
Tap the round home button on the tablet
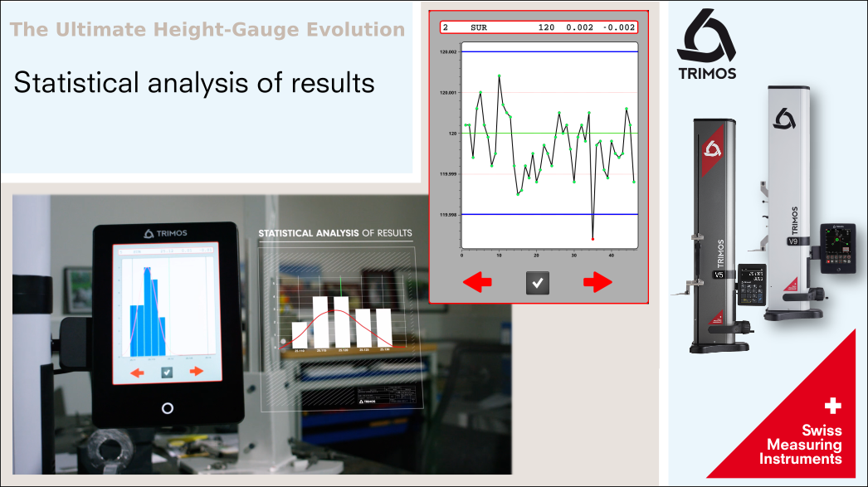[x=168, y=408]
